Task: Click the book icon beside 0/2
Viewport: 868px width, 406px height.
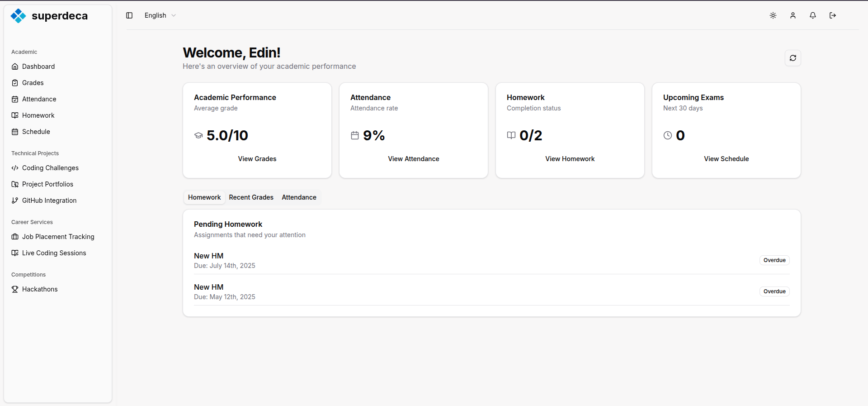Action: (511, 135)
